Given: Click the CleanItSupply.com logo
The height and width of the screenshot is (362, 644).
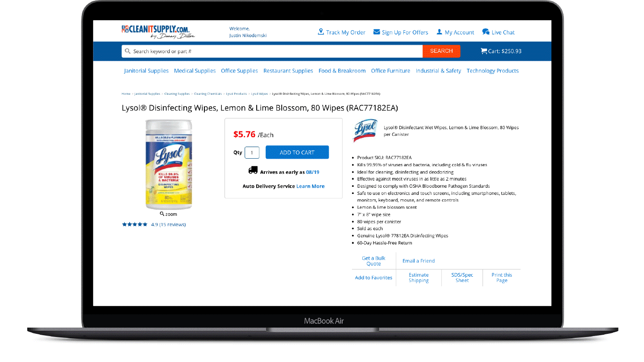Looking at the screenshot, I should [158, 32].
